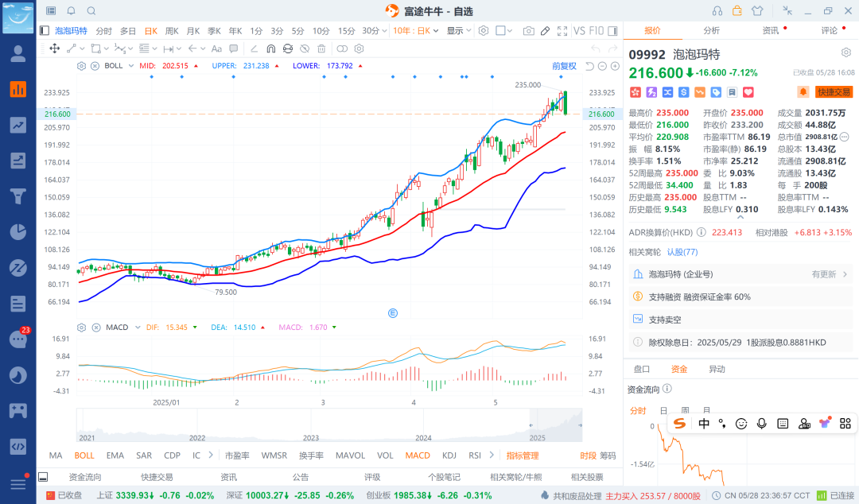The height and width of the screenshot is (504, 859).
Task: Expand the line tool dropdown arrow
Action: (82, 48)
